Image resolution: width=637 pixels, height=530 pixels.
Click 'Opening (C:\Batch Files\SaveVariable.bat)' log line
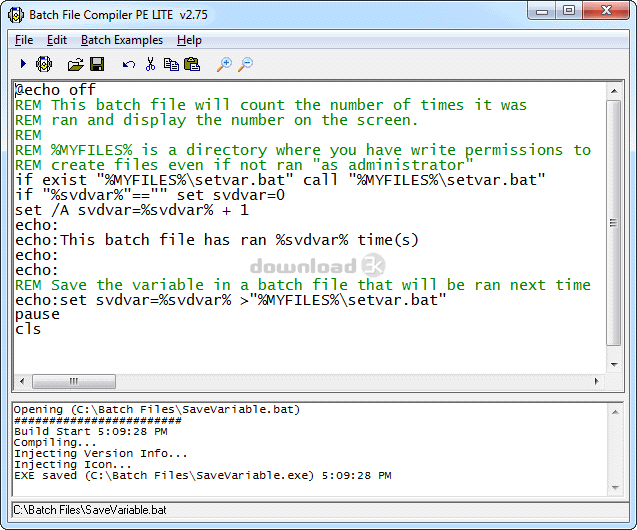point(157,409)
